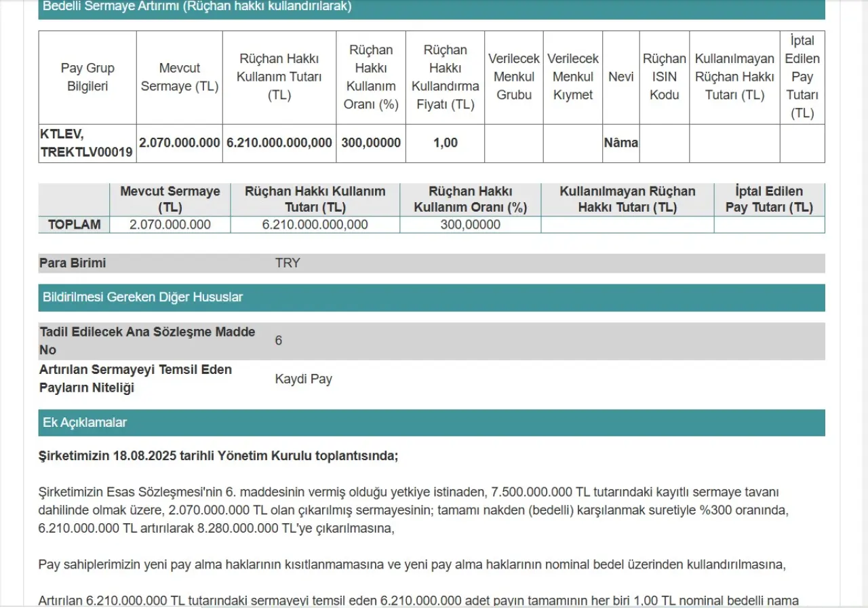Image resolution: width=868 pixels, height=608 pixels.
Task: Click the Tadil Edilecek Ana Sözleşme Madde No label
Action: click(147, 341)
